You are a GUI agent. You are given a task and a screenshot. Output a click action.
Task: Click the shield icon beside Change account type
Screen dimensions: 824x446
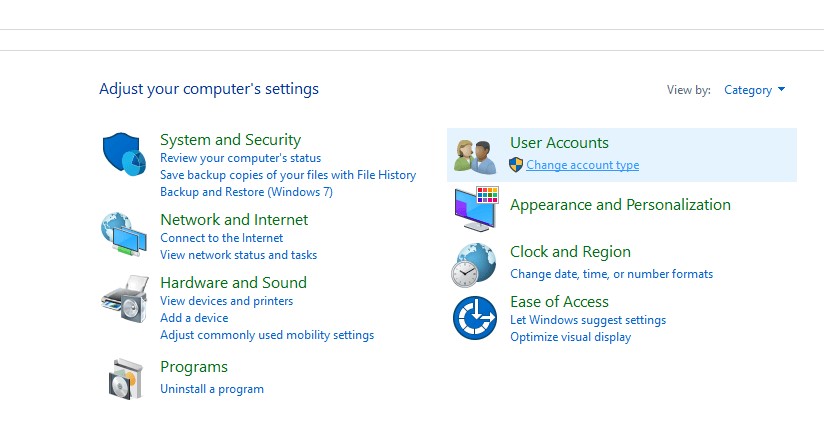pos(516,165)
